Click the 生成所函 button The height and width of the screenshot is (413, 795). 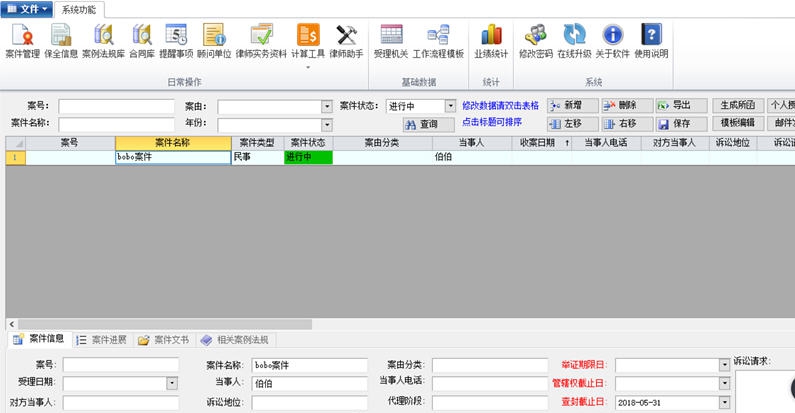[x=738, y=105]
